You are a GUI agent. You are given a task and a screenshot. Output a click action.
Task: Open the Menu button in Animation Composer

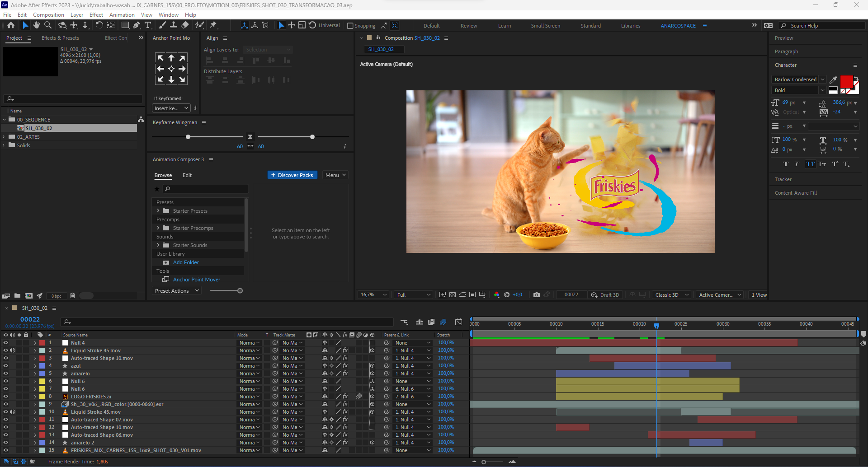pyautogui.click(x=335, y=175)
